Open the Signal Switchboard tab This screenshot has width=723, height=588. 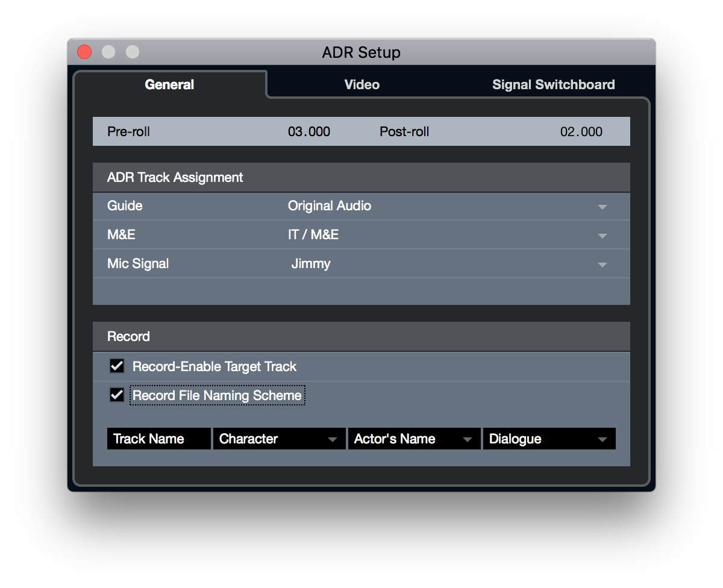pyautogui.click(x=553, y=84)
